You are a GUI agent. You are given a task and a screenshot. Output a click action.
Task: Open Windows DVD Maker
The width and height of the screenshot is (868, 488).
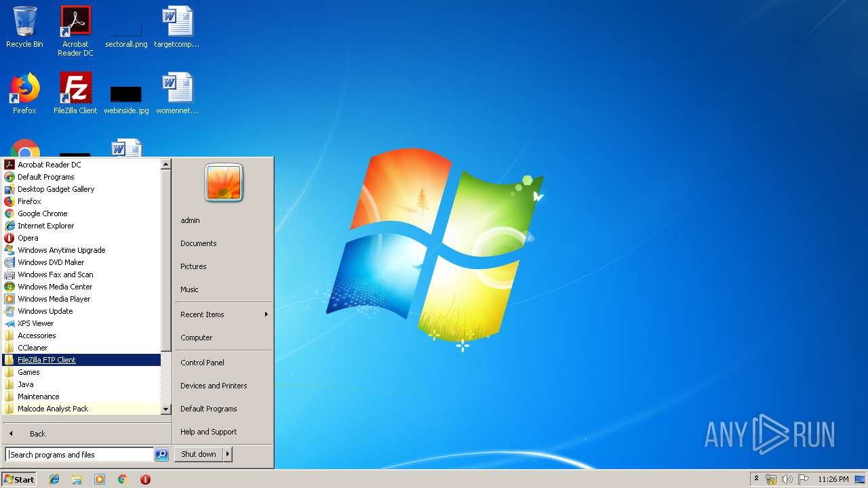coord(82,262)
